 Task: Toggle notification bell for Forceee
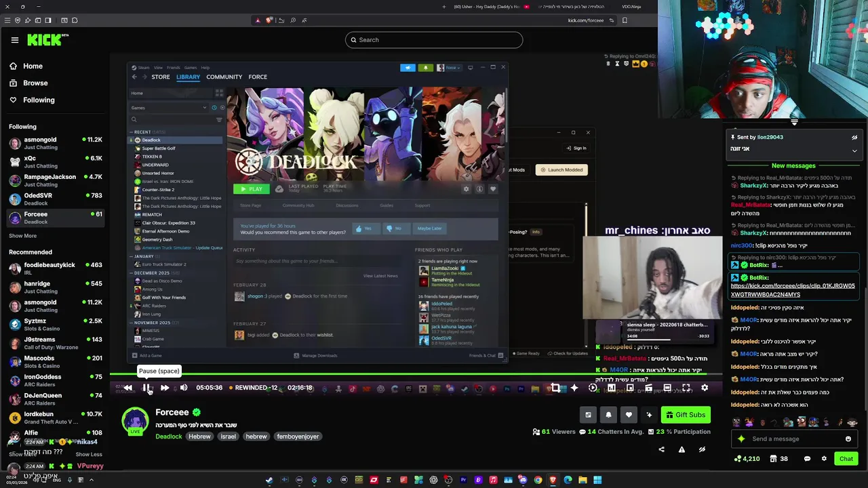[x=608, y=415]
